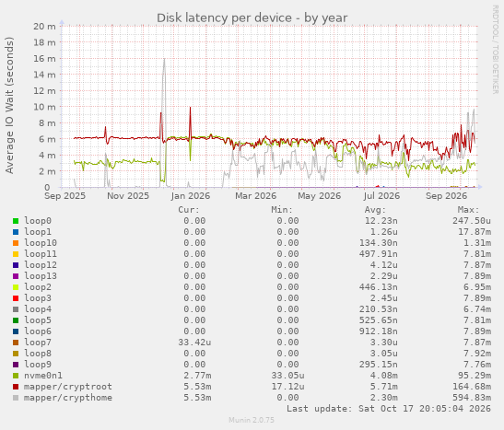
Task: Click the nvme0n1 max value 95.29m
Action: [x=475, y=376]
